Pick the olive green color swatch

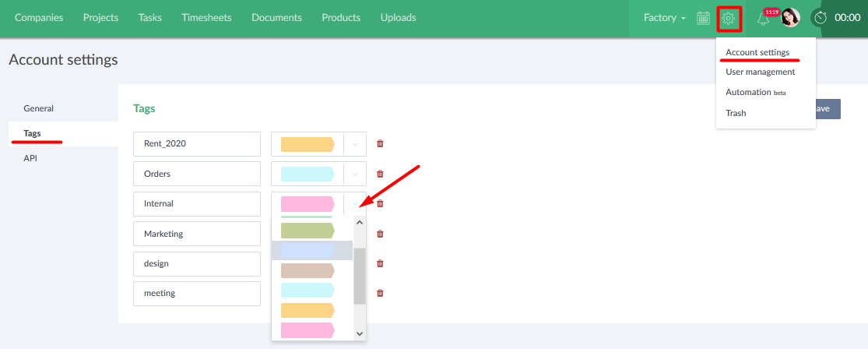307,231
